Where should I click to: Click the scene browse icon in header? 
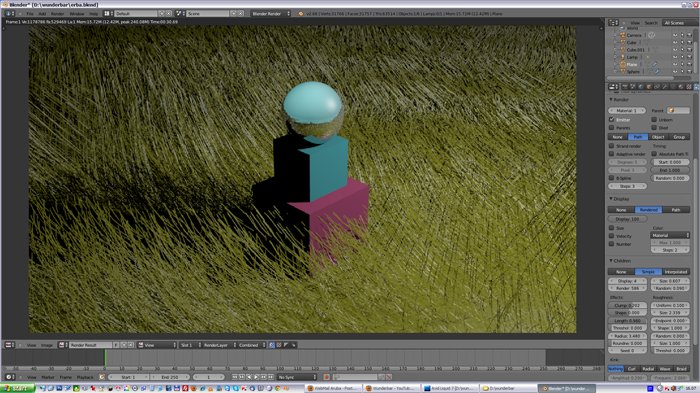[x=179, y=13]
